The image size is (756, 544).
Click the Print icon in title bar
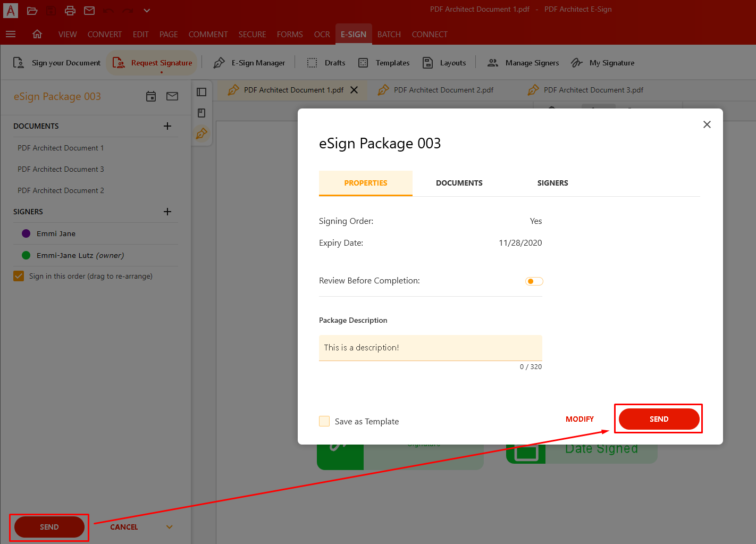70,11
